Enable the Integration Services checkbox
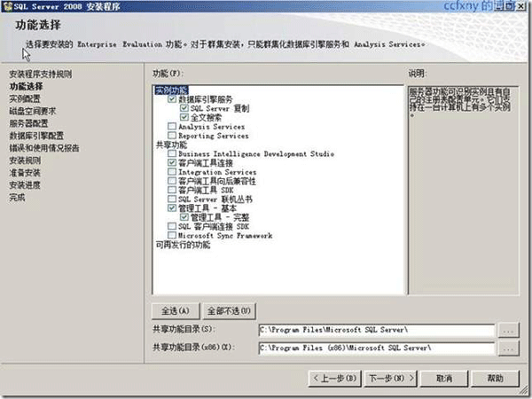532x399 pixels. pyautogui.click(x=172, y=172)
